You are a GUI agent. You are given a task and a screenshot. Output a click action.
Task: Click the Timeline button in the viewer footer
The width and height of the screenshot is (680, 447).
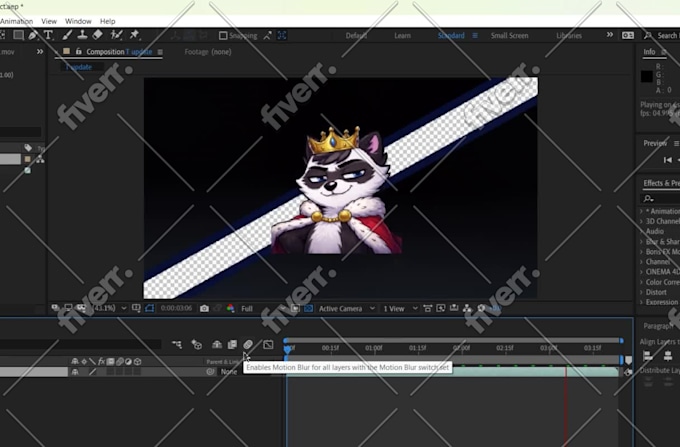[454, 308]
